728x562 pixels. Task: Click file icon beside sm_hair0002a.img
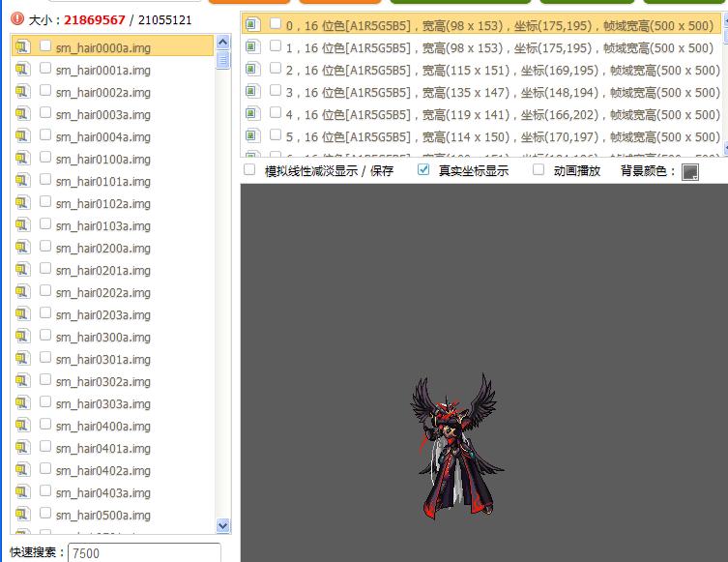pyautogui.click(x=22, y=91)
